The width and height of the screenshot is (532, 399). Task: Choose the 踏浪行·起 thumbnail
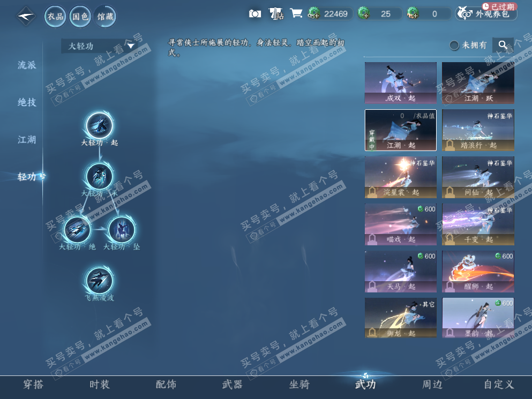[478, 130]
